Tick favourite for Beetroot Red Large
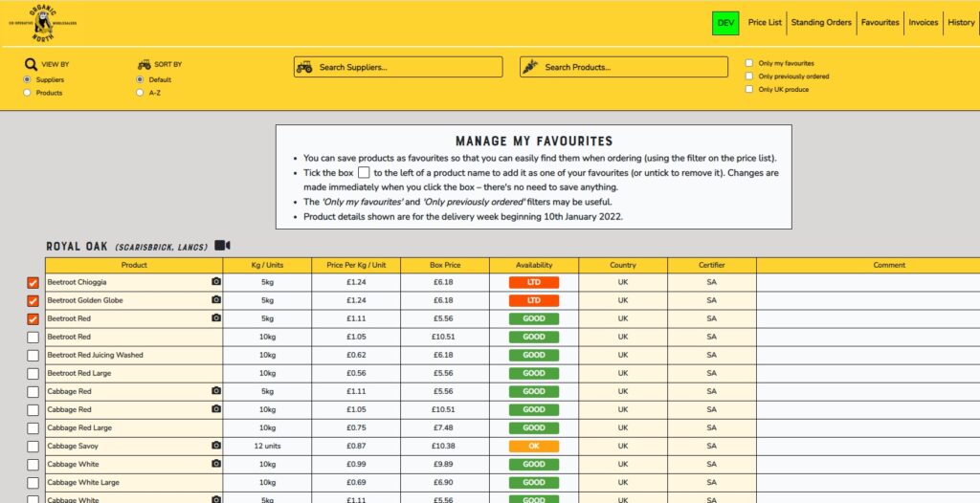Screen dimensions: 980x503 [33, 374]
